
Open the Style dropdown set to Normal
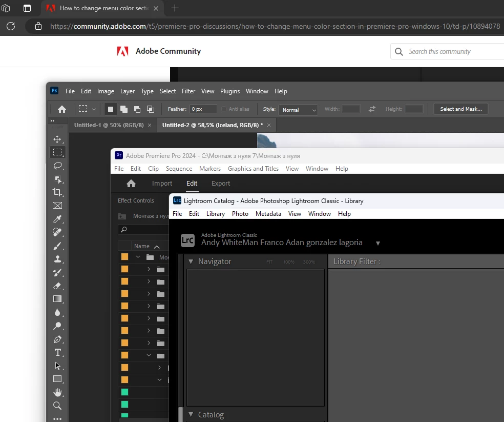pos(298,110)
